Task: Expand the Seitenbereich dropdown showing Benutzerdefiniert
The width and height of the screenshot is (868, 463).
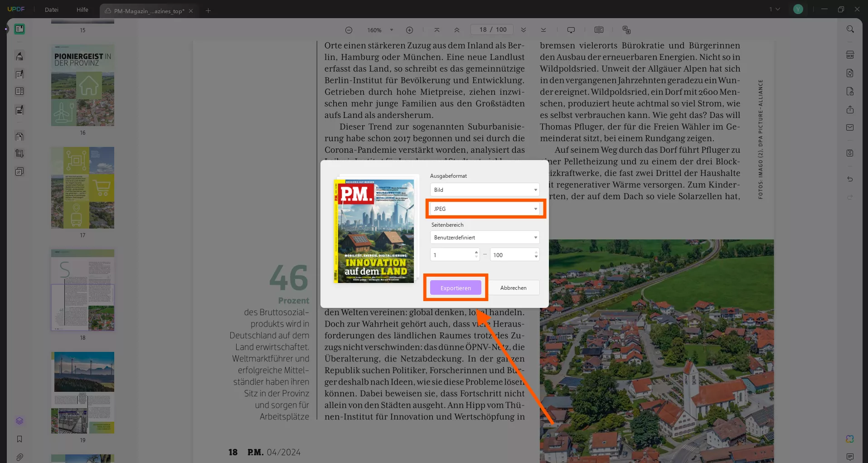Action: tap(484, 237)
